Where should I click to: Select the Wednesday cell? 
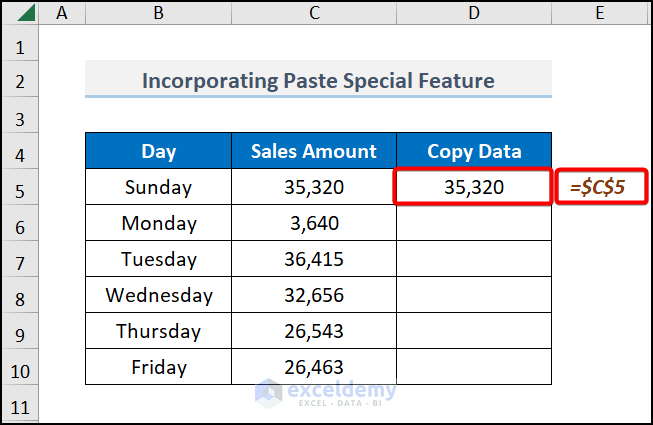158,295
